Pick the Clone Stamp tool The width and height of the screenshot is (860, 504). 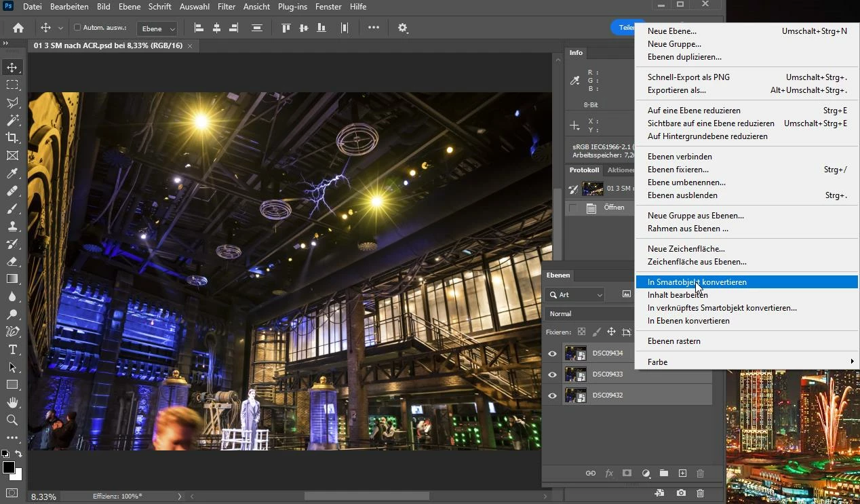[12, 226]
